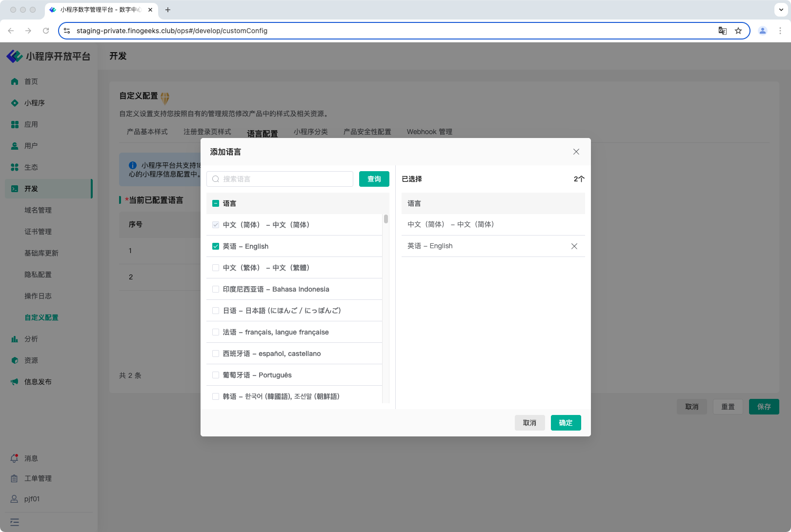Image resolution: width=791 pixels, height=532 pixels.
Task: Switch to the 小程序分类 tab
Action: [310, 132]
